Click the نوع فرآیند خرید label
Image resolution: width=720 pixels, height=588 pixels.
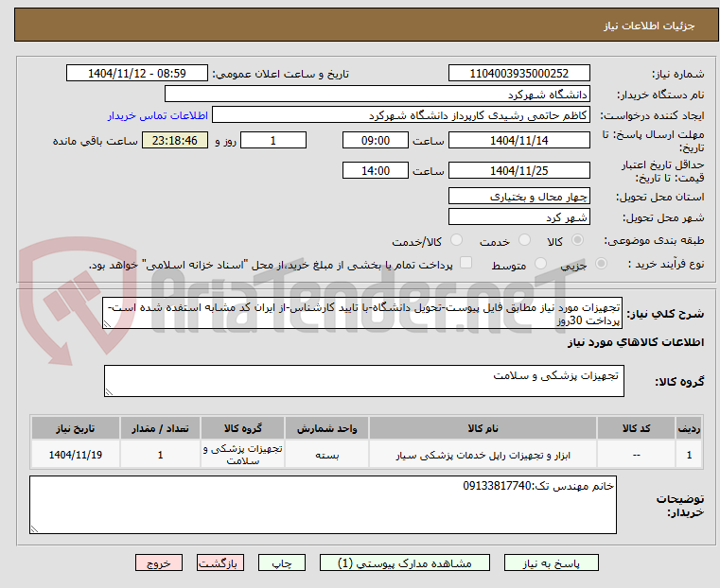click(666, 264)
